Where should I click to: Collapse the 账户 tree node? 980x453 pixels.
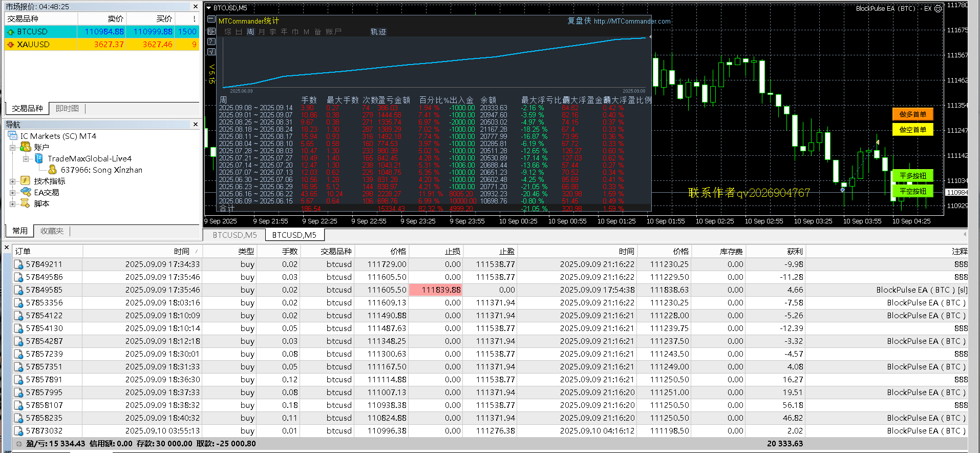(12, 148)
